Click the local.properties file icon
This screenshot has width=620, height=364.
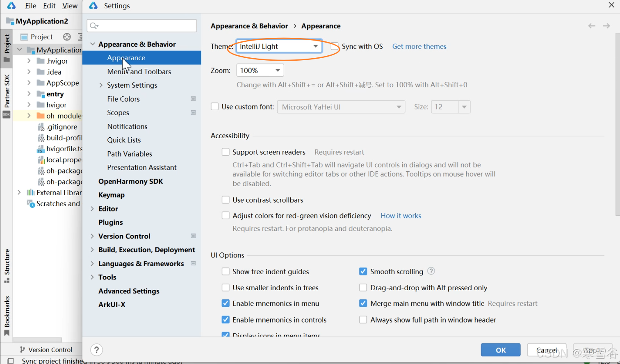pos(41,160)
